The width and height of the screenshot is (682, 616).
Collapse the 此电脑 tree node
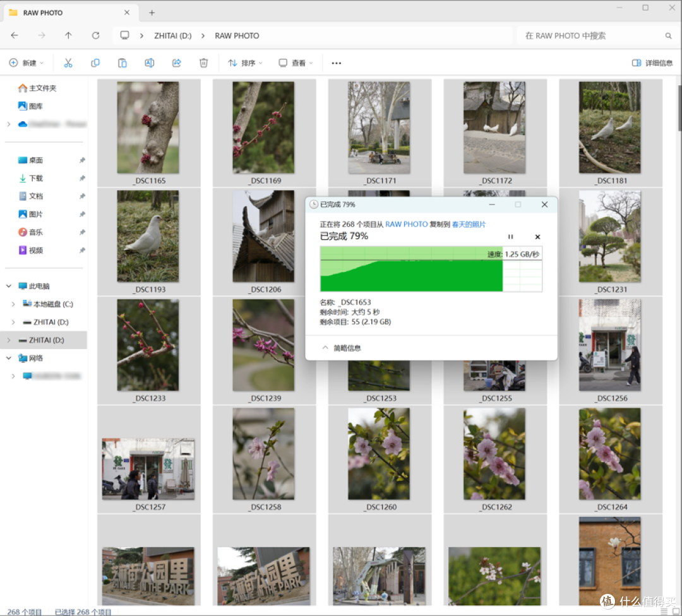9,286
